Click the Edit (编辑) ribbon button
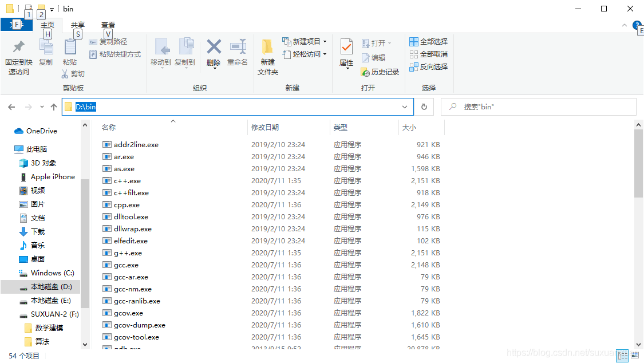The image size is (644, 363). 373,57
